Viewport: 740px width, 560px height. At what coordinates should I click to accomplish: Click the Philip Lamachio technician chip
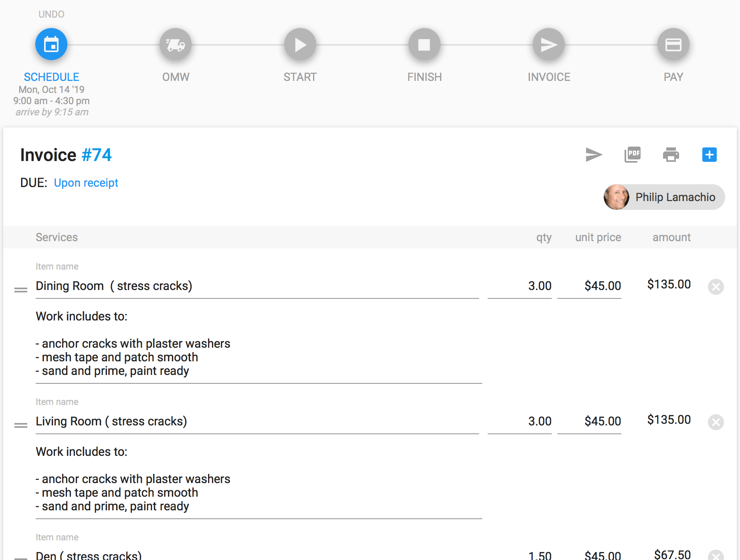tap(664, 197)
